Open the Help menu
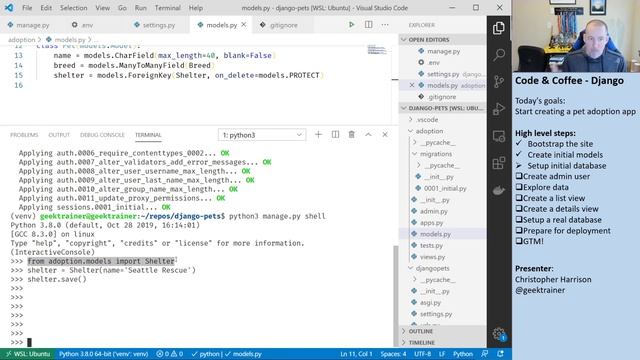640x360 pixels. tap(196, 8)
